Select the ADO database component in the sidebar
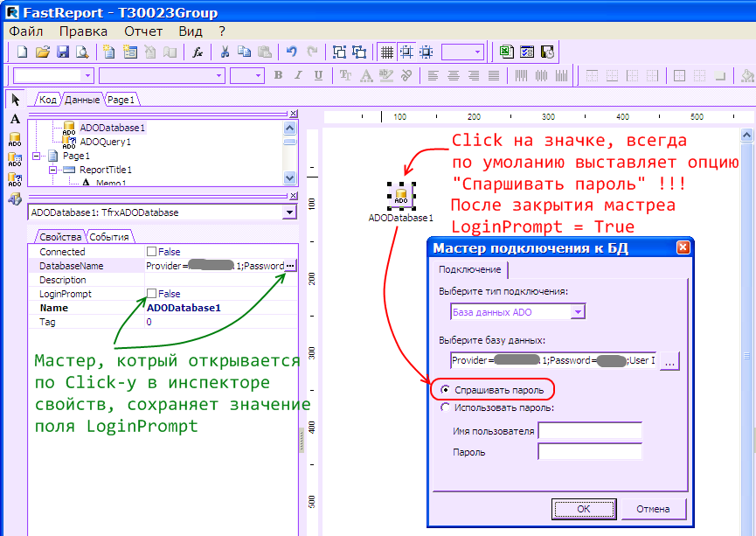The image size is (756, 536). point(15,139)
